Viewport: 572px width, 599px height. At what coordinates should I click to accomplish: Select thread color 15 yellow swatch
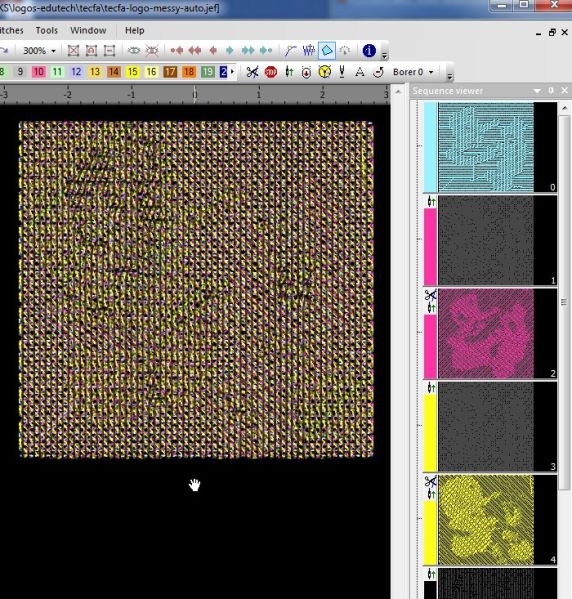(x=132, y=72)
